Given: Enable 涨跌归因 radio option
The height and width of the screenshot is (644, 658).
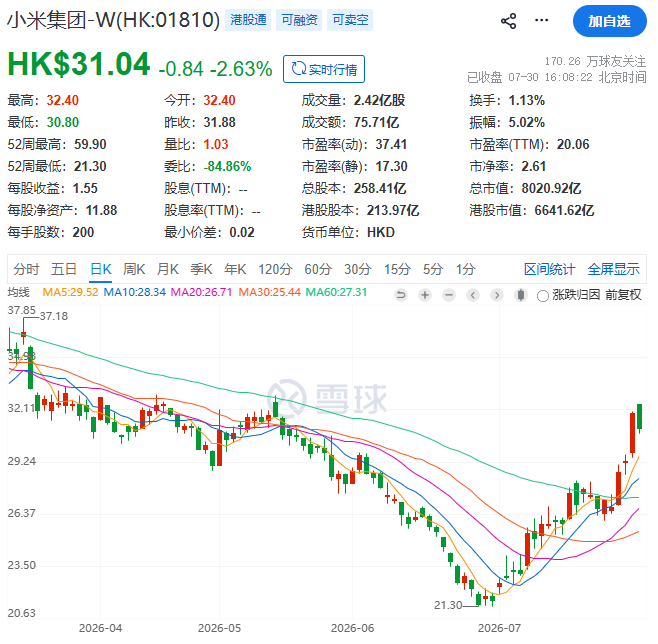Looking at the screenshot, I should (x=543, y=296).
